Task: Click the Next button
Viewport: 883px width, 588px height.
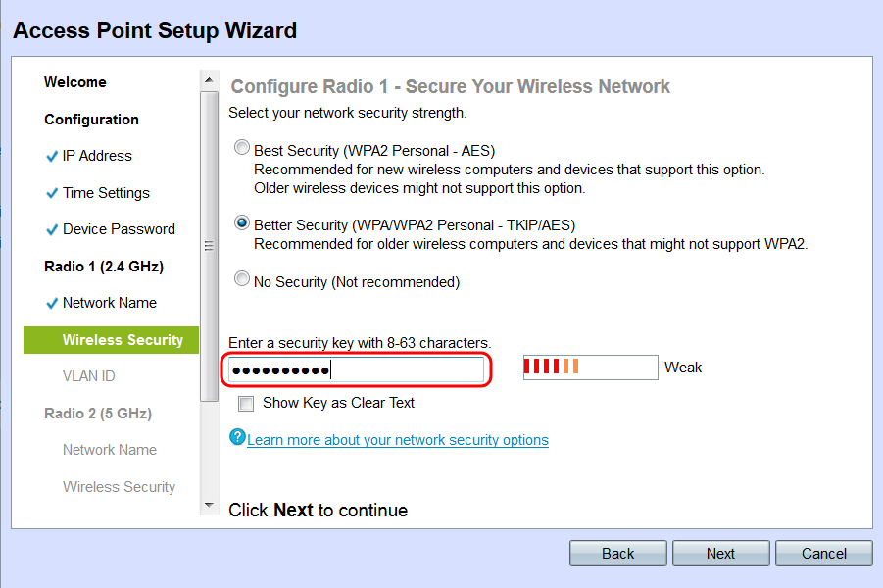Action: [721, 553]
